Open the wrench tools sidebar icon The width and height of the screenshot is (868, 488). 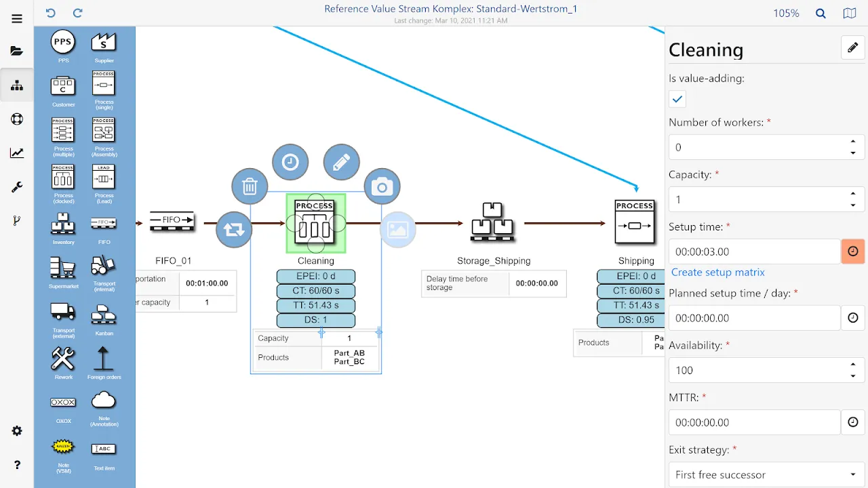17,187
